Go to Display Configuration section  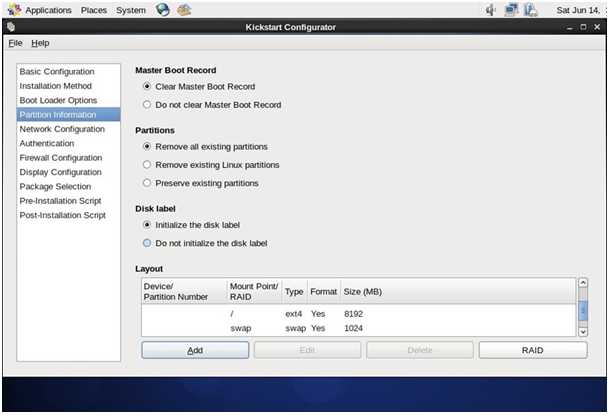(68, 172)
